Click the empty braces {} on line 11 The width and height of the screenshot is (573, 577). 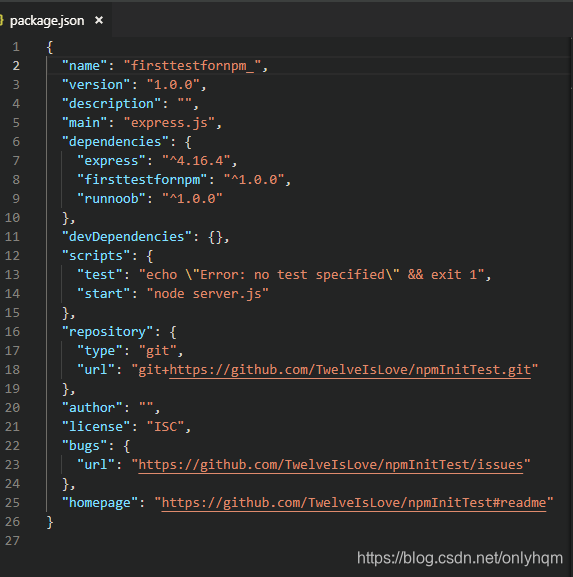tap(216, 237)
